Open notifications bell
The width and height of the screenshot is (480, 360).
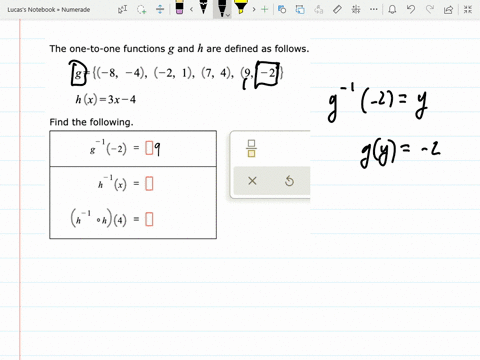point(392,9)
